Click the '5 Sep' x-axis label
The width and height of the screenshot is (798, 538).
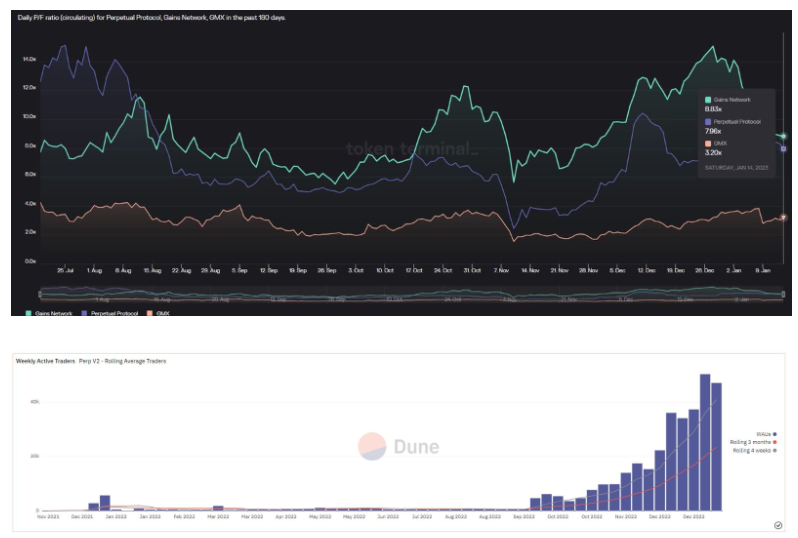239,270
